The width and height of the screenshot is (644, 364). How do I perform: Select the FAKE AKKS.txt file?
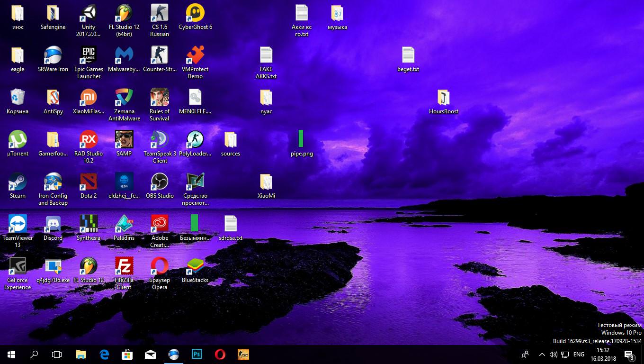pos(266,63)
